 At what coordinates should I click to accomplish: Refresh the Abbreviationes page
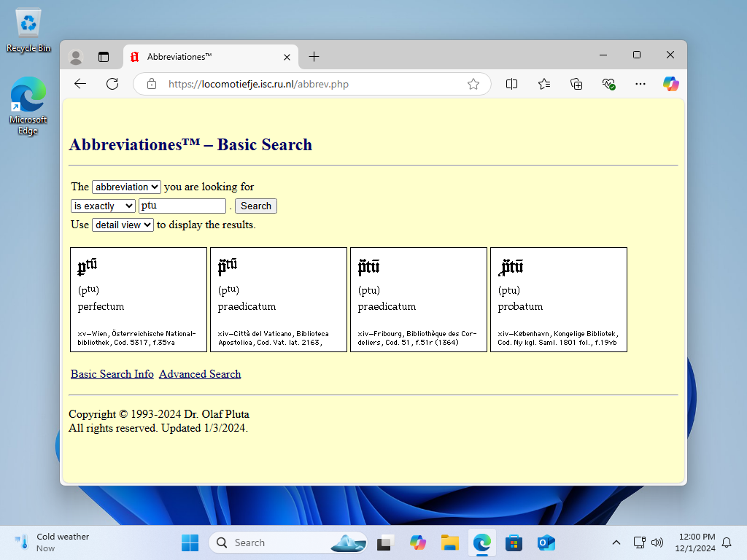pyautogui.click(x=112, y=84)
